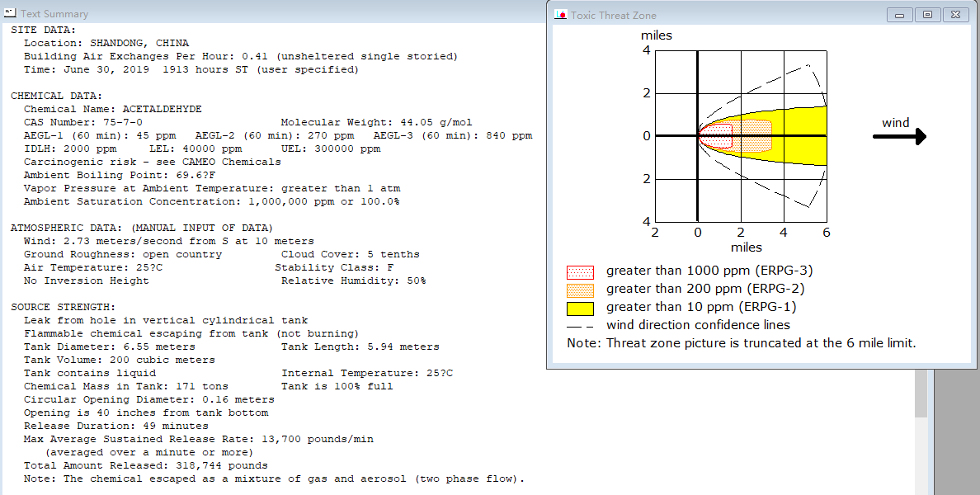Viewport: 980px width, 495px height.
Task: Select the Ambient Saturation Concentration line
Action: 211,201
